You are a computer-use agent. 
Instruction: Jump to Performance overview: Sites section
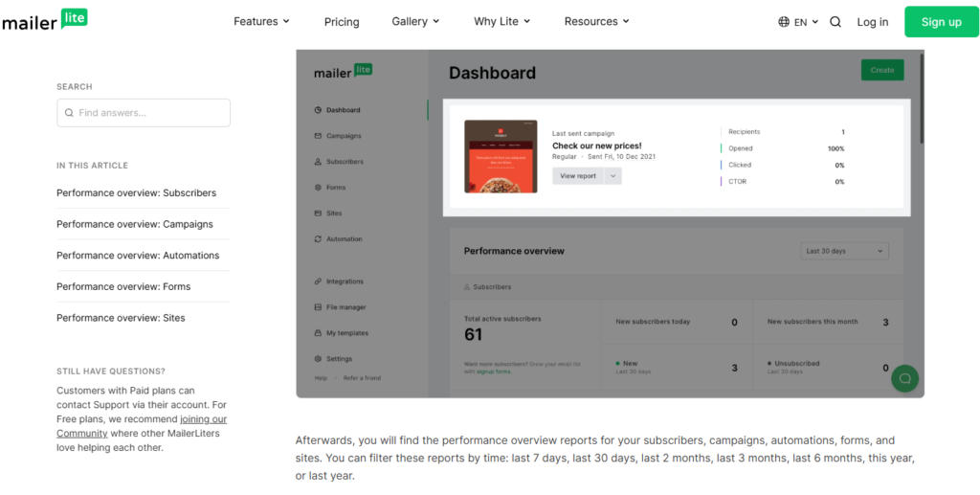pos(121,318)
